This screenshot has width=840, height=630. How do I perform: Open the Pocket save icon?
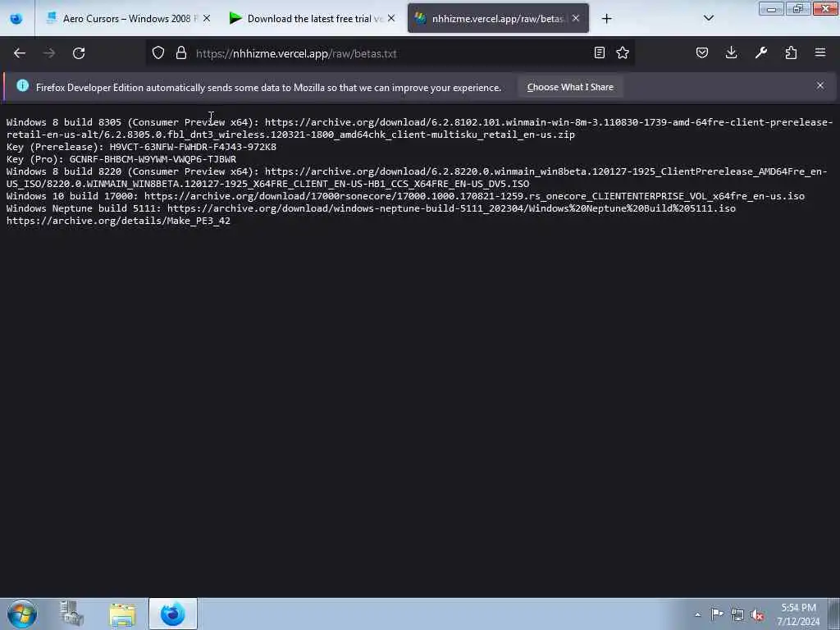point(702,52)
